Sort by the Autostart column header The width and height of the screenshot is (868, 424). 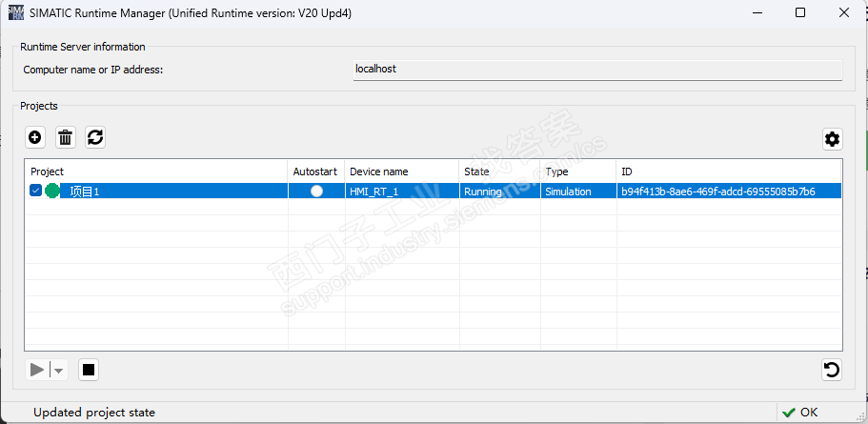pyautogui.click(x=315, y=172)
